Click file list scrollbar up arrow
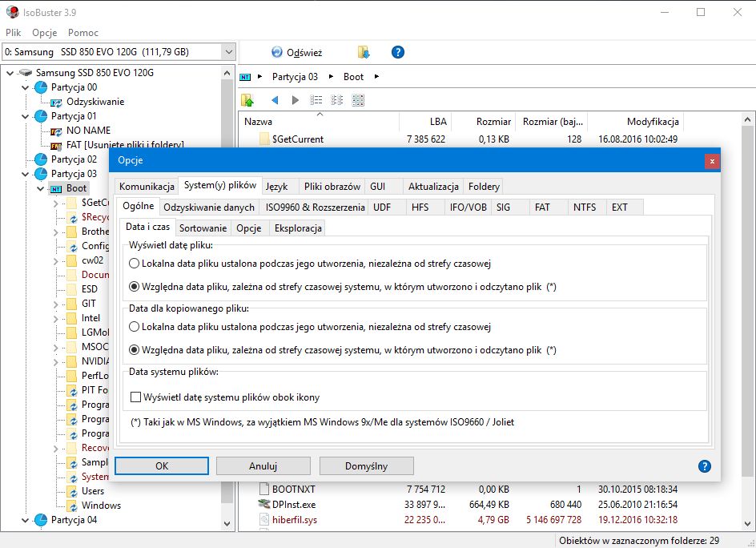This screenshot has width=756, height=548. pyautogui.click(x=748, y=119)
